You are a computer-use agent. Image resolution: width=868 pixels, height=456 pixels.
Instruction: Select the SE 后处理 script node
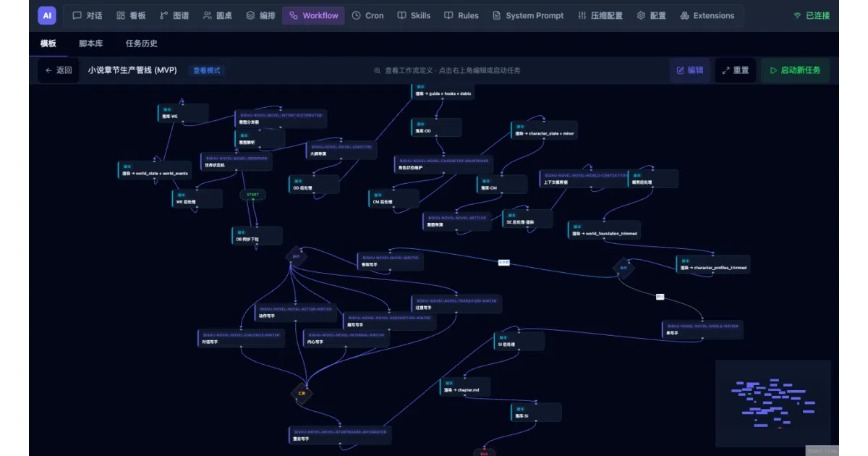pyautogui.click(x=527, y=219)
